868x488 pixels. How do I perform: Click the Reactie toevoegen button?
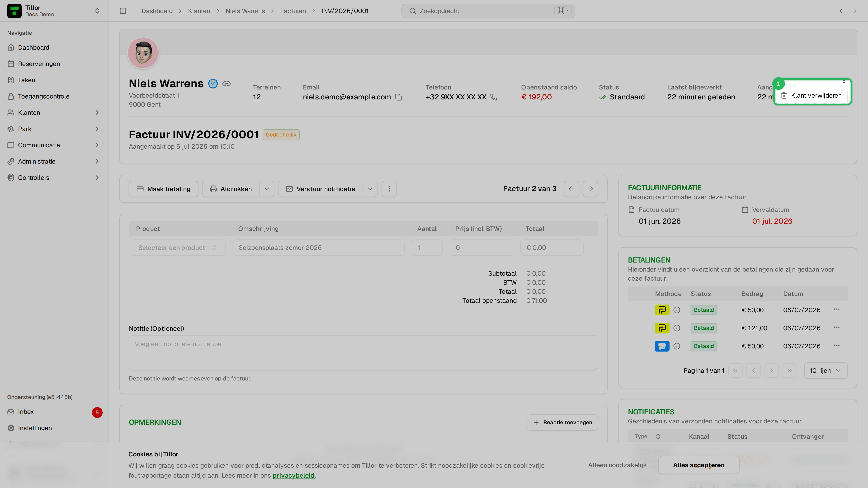(562, 423)
